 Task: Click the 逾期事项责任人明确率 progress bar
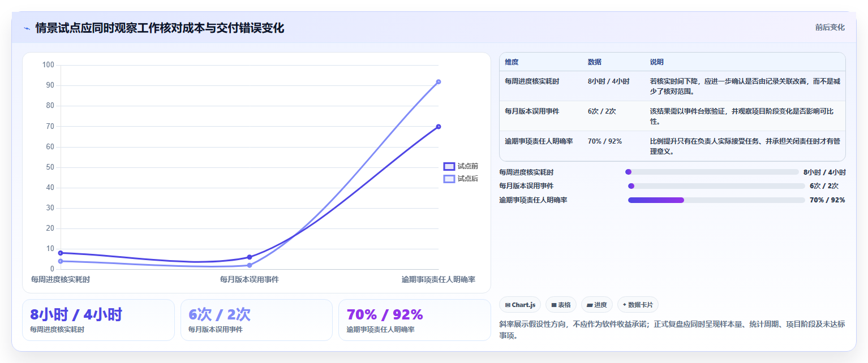coord(716,200)
